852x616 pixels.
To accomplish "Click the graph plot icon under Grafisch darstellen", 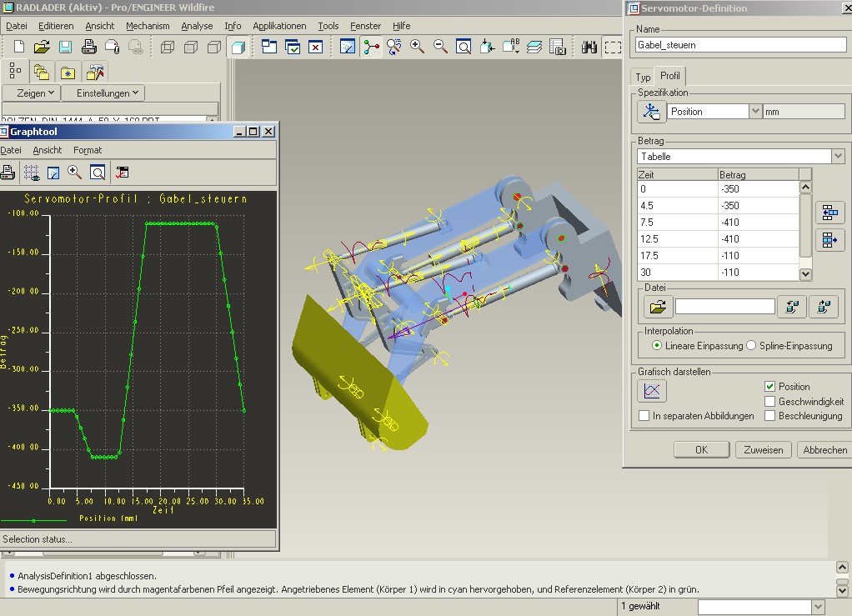I will tap(652, 390).
